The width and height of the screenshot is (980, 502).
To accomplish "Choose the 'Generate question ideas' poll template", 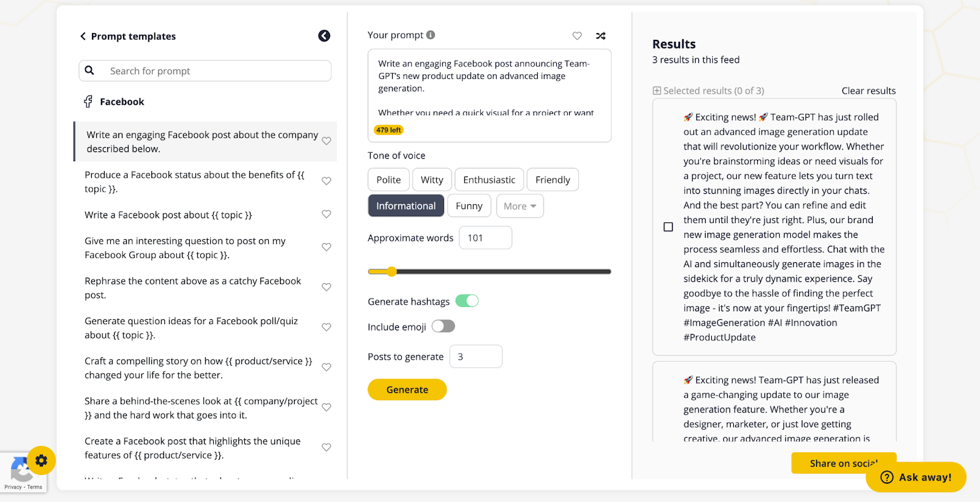I will click(x=192, y=328).
